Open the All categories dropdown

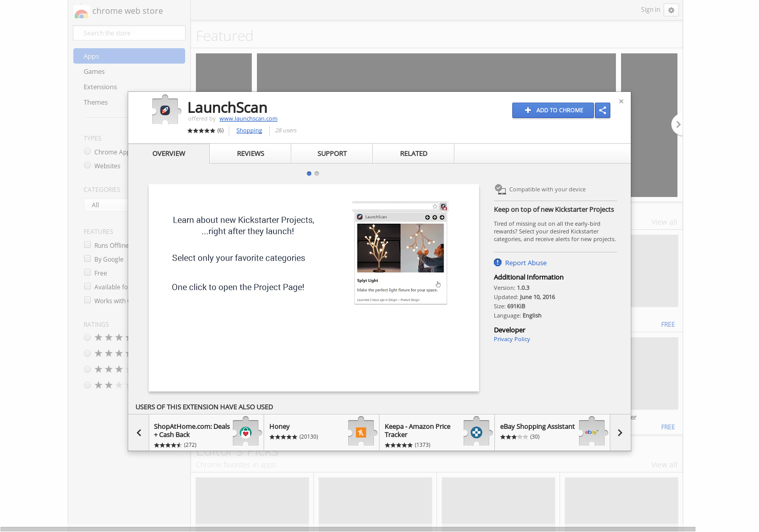pos(106,205)
